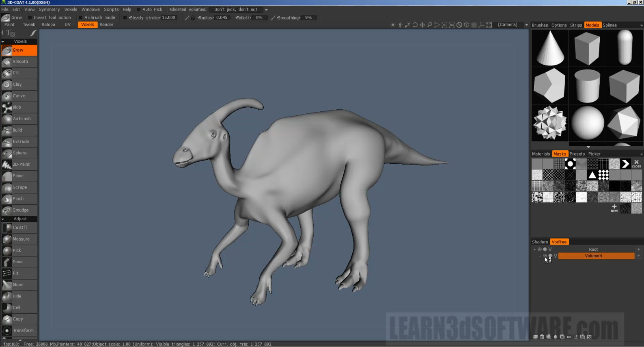Add child layer to Root with plus
Screen dimensions: 644x347
[x=639, y=249]
